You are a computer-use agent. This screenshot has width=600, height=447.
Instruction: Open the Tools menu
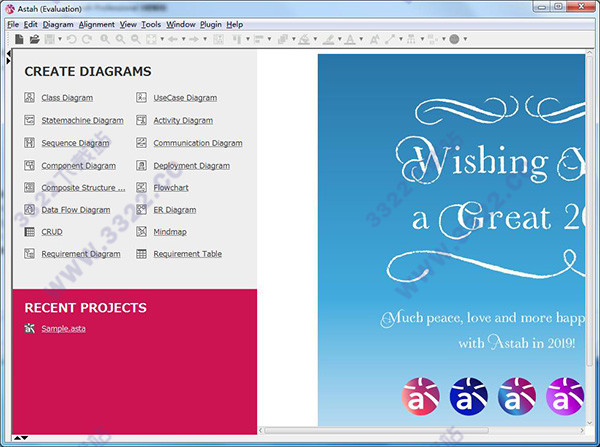click(x=151, y=24)
